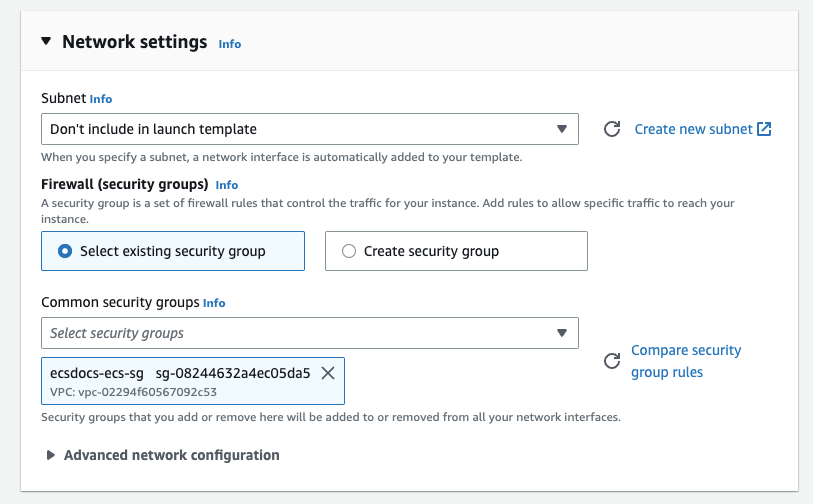
Task: Remove ecsdocs-ecs-sg security group with X
Action: 327,373
